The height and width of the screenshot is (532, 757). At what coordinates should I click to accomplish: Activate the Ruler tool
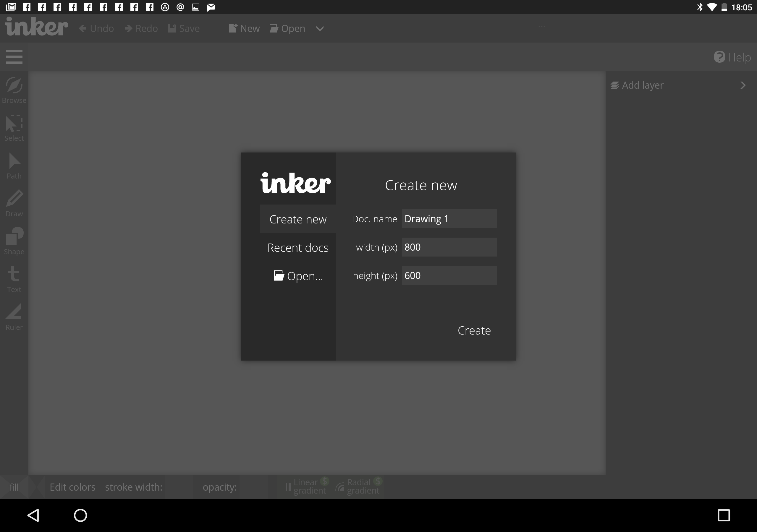tap(14, 317)
